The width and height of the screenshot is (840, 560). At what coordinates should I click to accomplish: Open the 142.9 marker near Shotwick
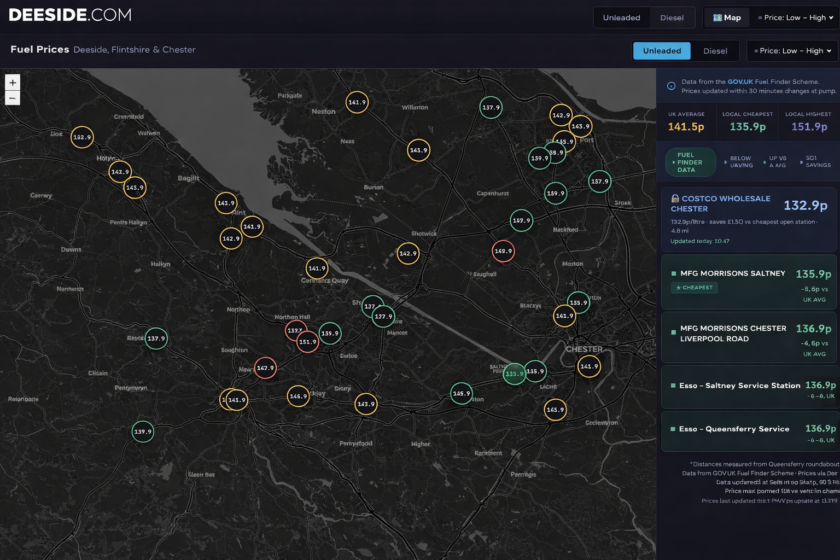408,253
